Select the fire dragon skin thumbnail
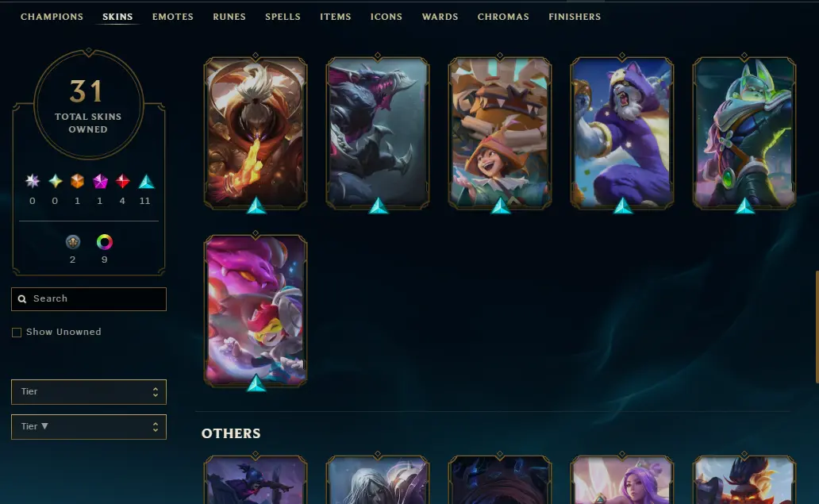The width and height of the screenshot is (819, 504). 256,133
